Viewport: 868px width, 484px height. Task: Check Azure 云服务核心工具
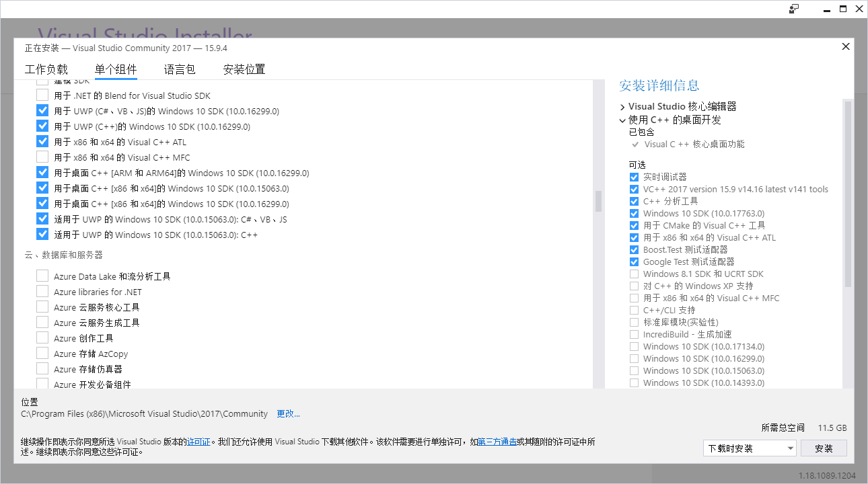click(x=42, y=307)
